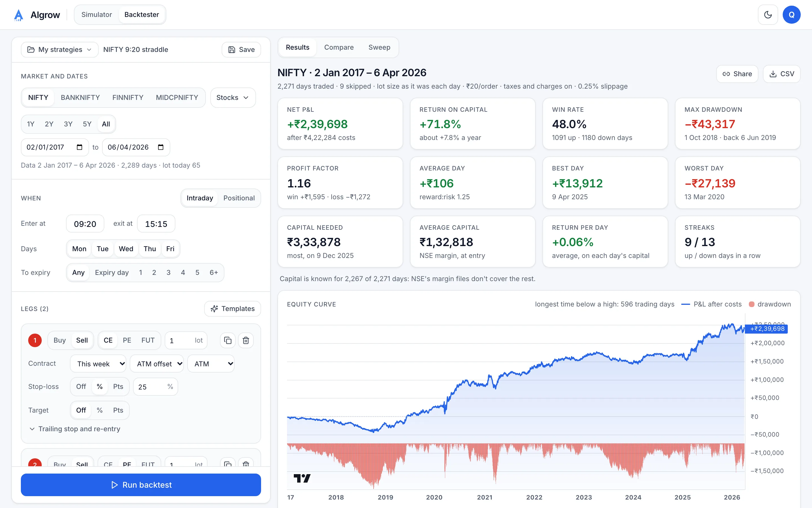Choose PE option type for leg 1
Viewport: 812px width, 508px height.
click(127, 340)
